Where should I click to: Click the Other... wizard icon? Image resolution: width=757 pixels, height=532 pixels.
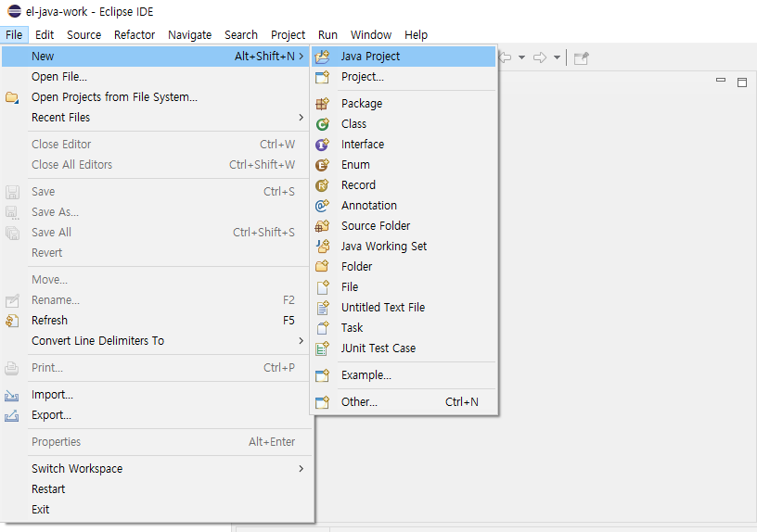[x=322, y=402]
